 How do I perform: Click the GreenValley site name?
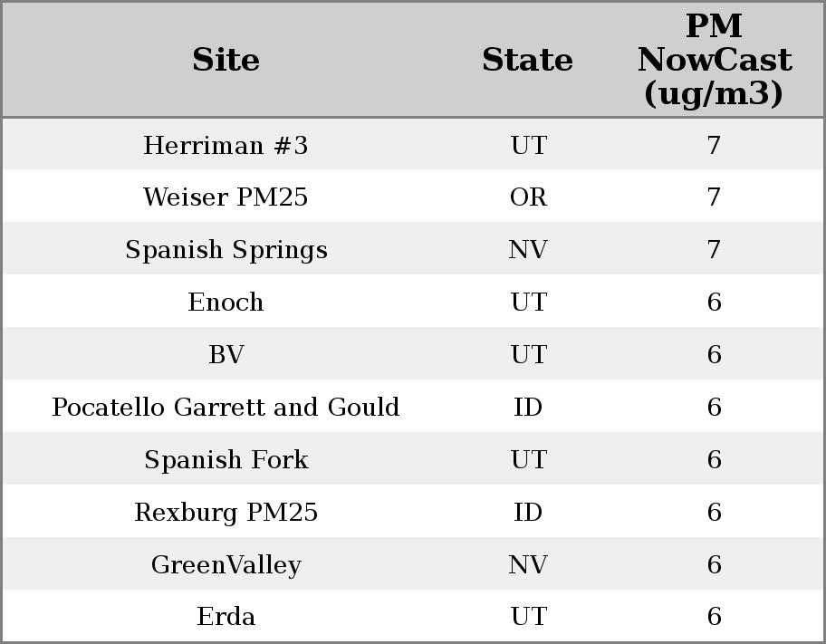[226, 565]
